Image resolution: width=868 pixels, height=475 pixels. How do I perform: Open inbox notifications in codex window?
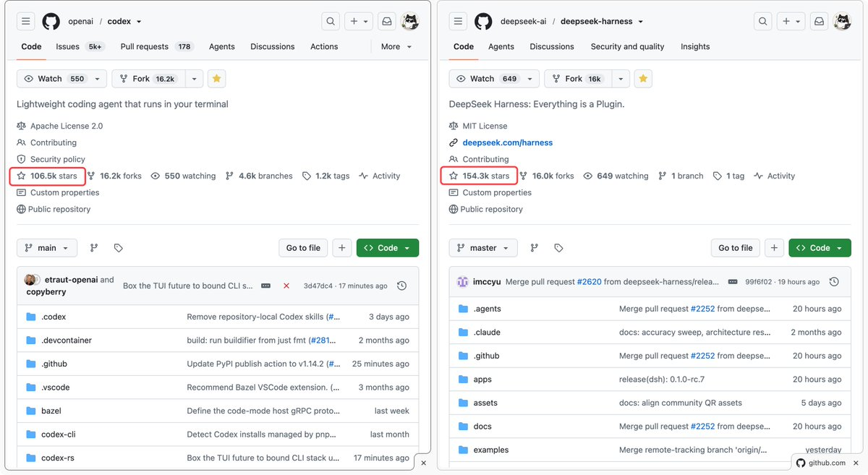pos(387,22)
